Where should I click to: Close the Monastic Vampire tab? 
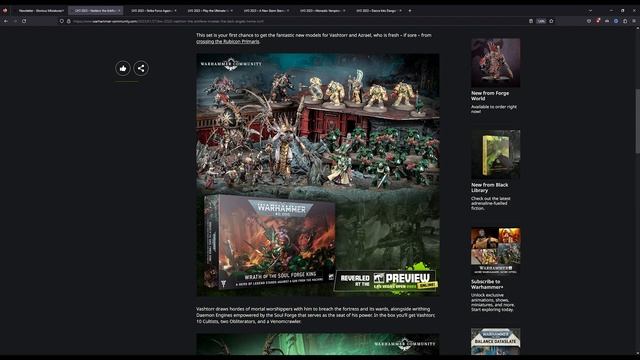(344, 11)
